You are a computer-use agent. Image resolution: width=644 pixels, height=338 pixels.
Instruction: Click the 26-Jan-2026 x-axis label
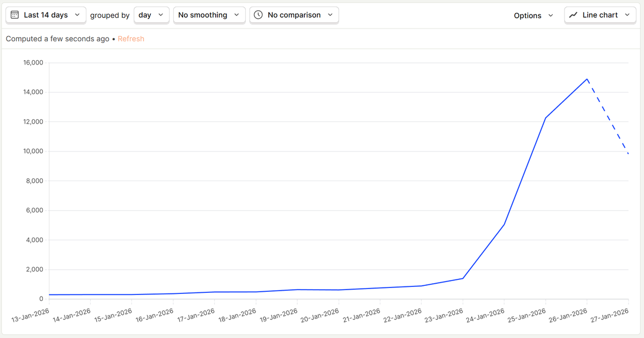click(569, 315)
